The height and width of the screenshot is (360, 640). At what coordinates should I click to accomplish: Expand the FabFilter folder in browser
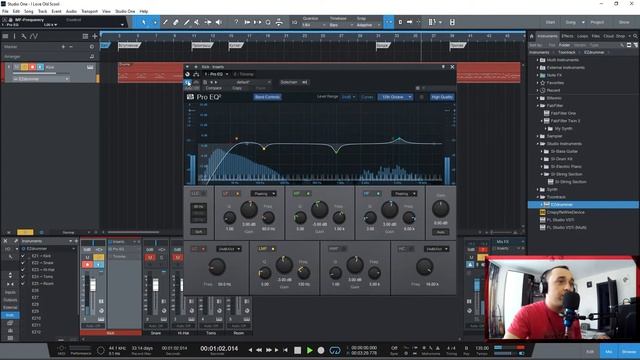tap(538, 106)
